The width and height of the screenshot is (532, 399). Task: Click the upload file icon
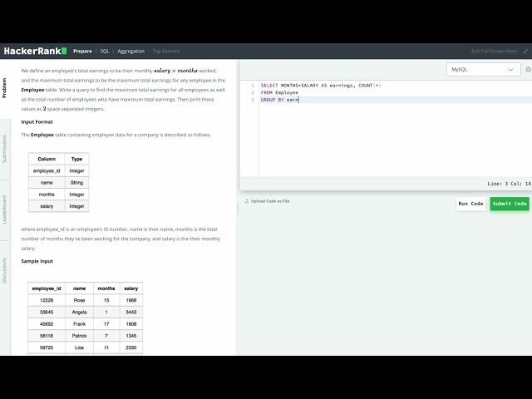(247, 201)
